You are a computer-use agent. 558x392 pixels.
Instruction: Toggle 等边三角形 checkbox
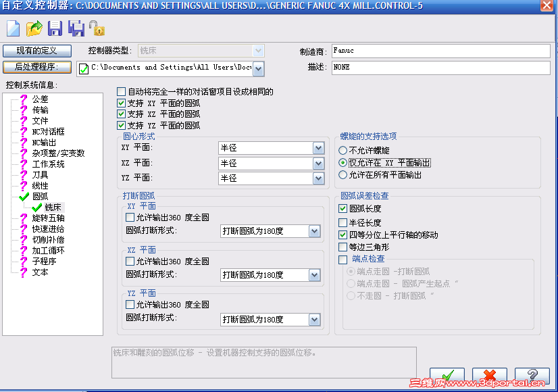[343, 247]
